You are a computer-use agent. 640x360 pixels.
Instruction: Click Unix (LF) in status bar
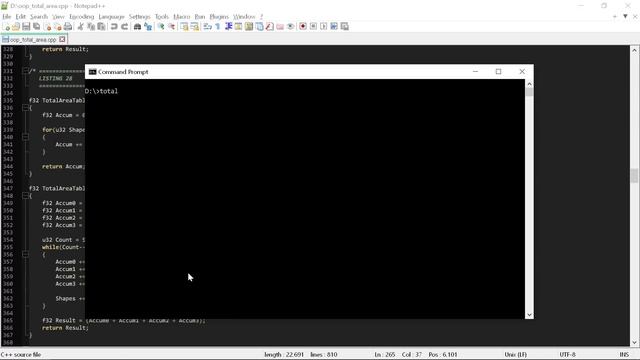(x=516, y=354)
